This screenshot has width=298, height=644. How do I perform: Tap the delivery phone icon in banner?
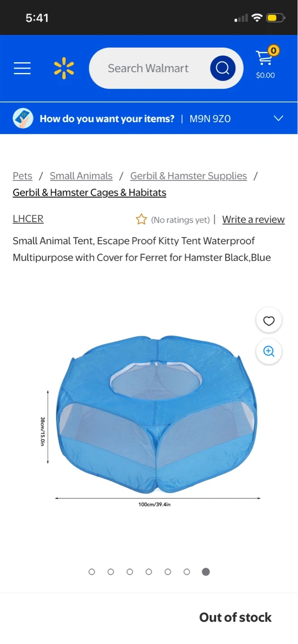(23, 119)
